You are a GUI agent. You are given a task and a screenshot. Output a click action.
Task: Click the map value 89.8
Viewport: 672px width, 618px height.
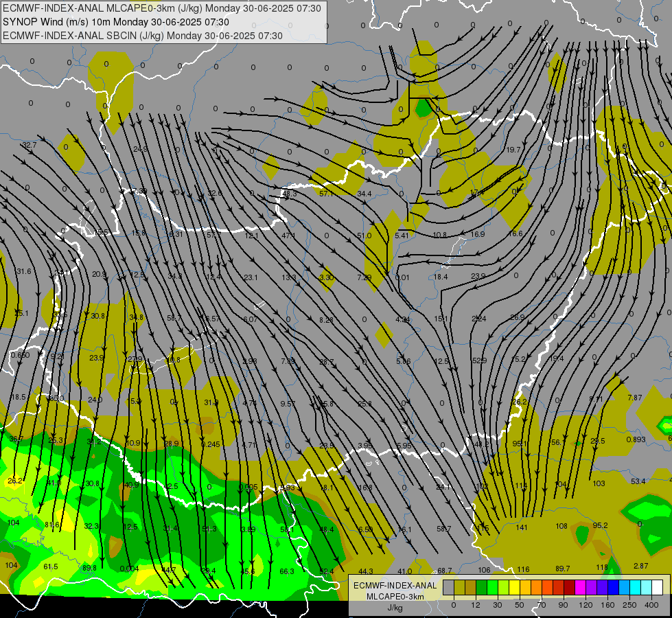tap(89, 568)
